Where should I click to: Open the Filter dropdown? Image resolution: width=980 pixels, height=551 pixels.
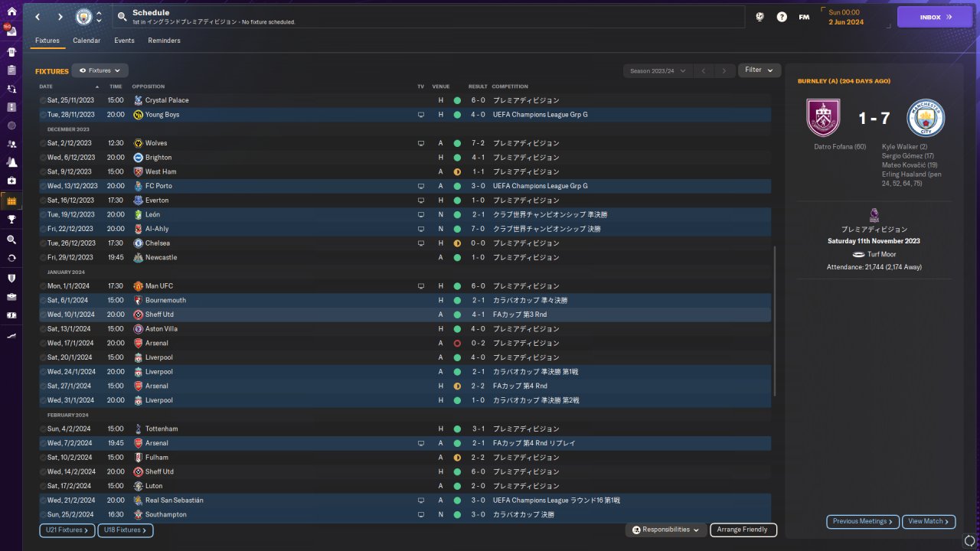click(x=759, y=70)
